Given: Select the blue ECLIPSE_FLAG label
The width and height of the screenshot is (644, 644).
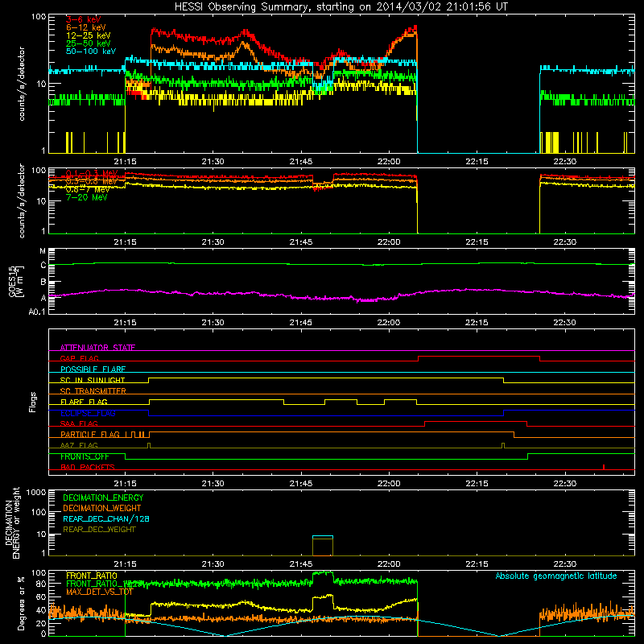Looking at the screenshot, I should click(x=88, y=413).
